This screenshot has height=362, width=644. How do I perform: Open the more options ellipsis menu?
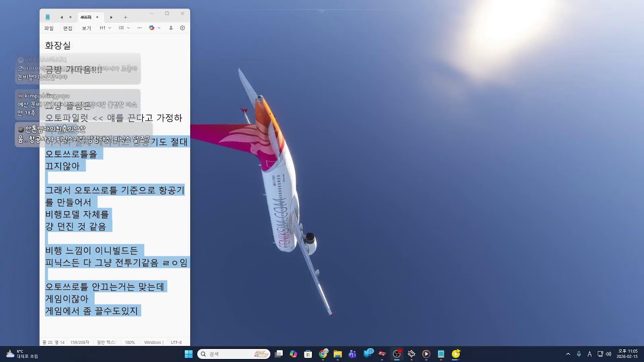(x=139, y=28)
